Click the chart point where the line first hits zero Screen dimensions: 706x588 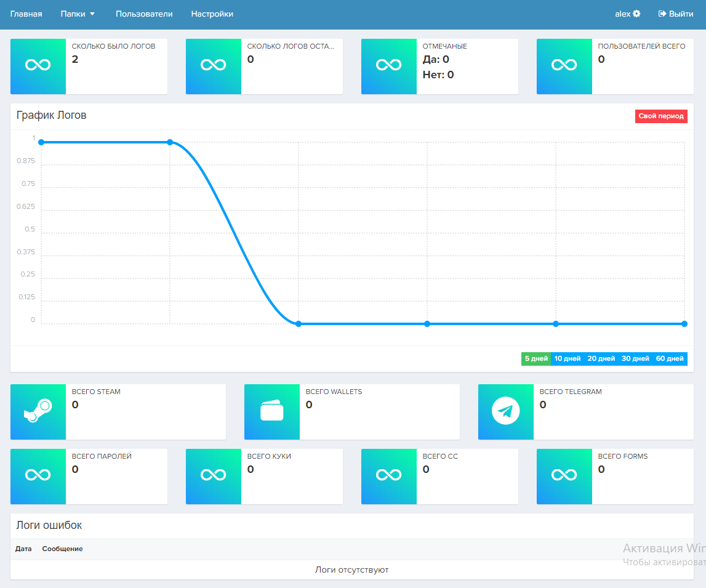tap(299, 324)
